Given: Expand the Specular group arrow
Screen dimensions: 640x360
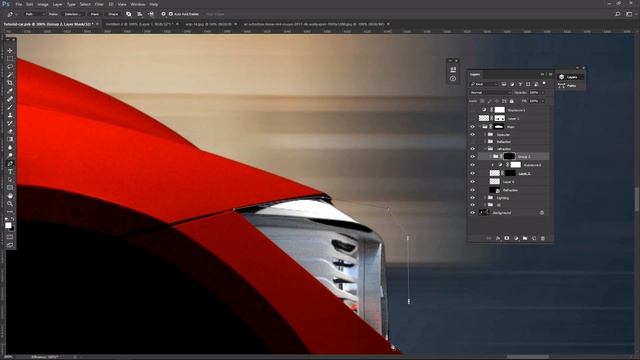Looking at the screenshot, I should pos(485,134).
